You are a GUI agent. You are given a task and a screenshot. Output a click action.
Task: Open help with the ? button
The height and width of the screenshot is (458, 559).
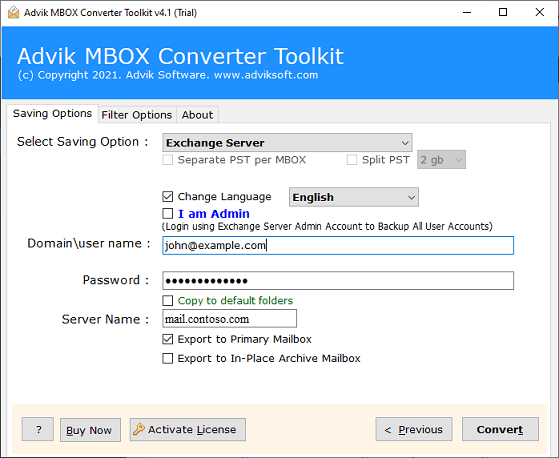(x=38, y=429)
